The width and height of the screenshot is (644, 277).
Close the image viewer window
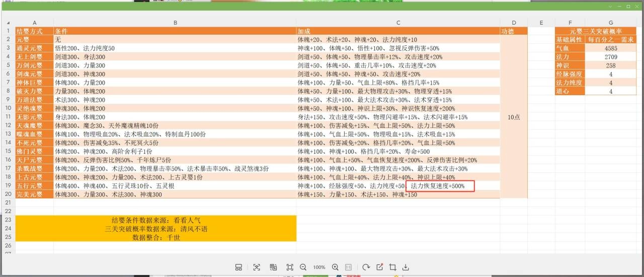click(x=637, y=7)
